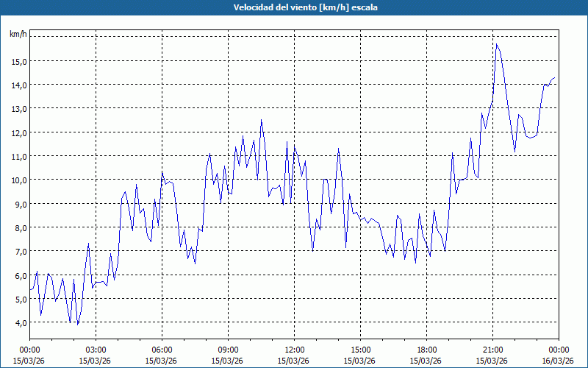Click the "8,0" y-axis value

(x=21, y=228)
